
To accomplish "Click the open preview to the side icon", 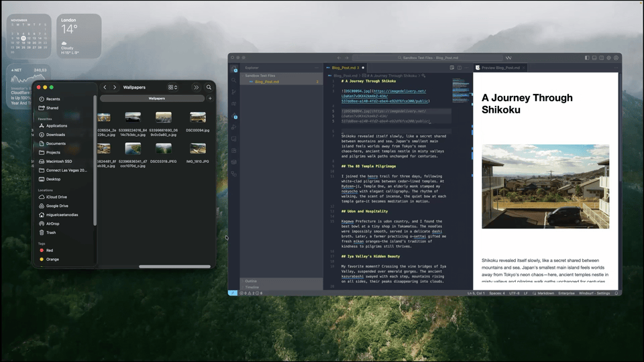I will (451, 68).
